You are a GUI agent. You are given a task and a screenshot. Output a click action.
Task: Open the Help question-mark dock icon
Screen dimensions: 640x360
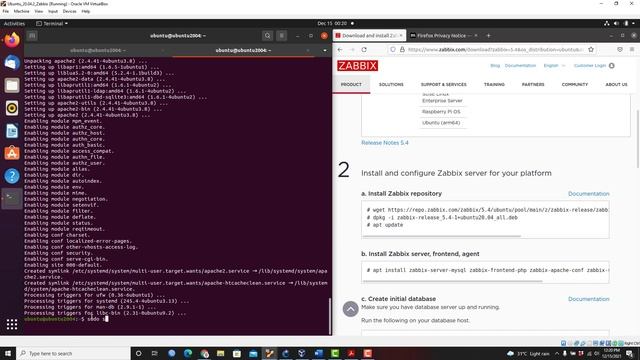tap(12, 176)
